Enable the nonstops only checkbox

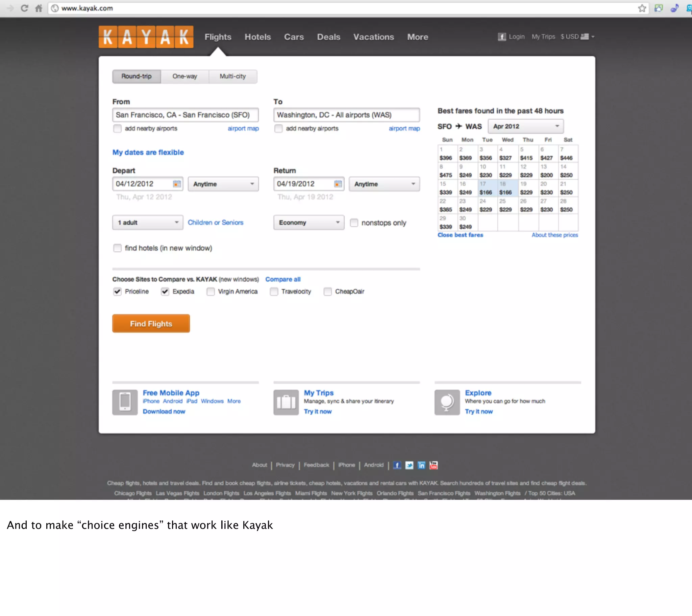[354, 223]
